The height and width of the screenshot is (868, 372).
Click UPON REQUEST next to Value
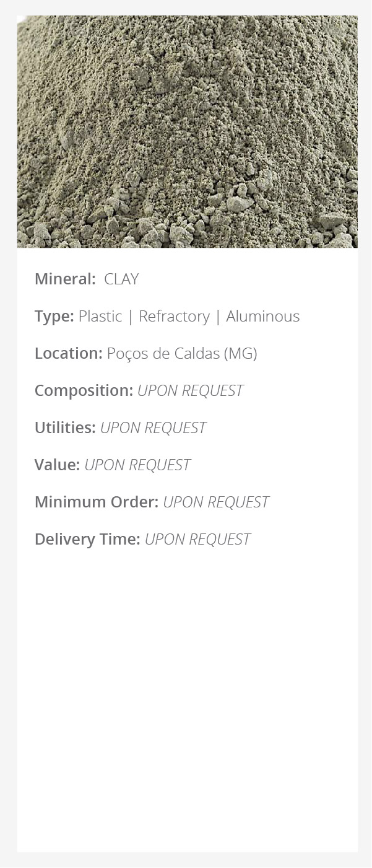click(x=137, y=465)
